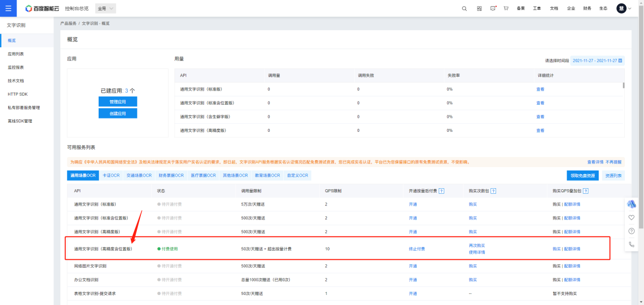Switch to the 医疗票据OCR tab
The image size is (644, 305).
202,175
